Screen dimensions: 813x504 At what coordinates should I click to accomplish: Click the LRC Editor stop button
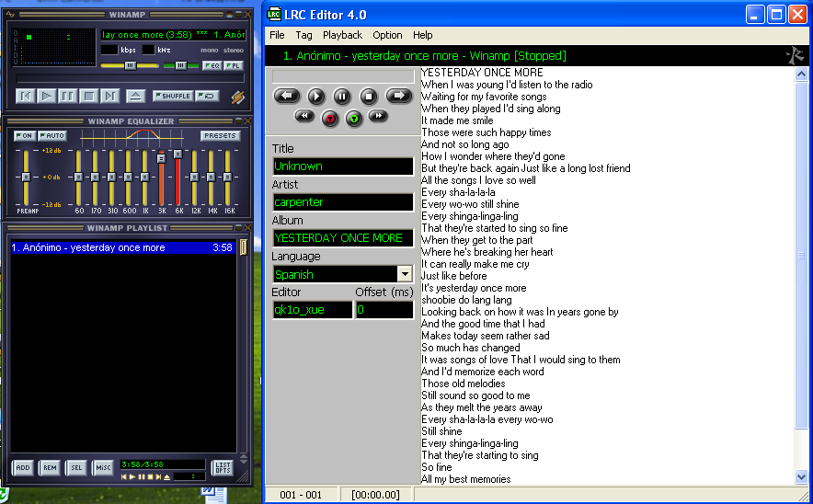point(368,96)
